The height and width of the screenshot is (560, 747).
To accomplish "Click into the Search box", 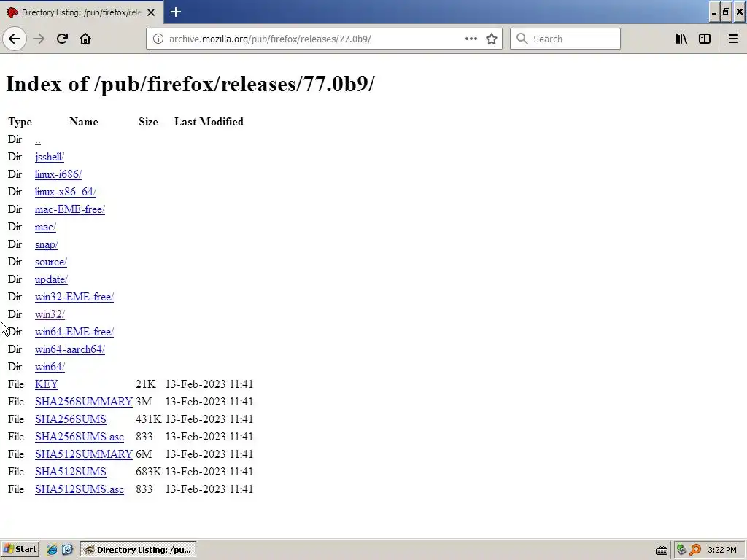I will (565, 39).
